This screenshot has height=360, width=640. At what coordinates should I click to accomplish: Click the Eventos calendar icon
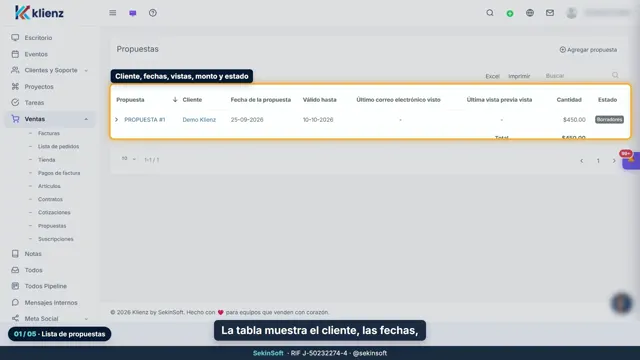tap(15, 54)
